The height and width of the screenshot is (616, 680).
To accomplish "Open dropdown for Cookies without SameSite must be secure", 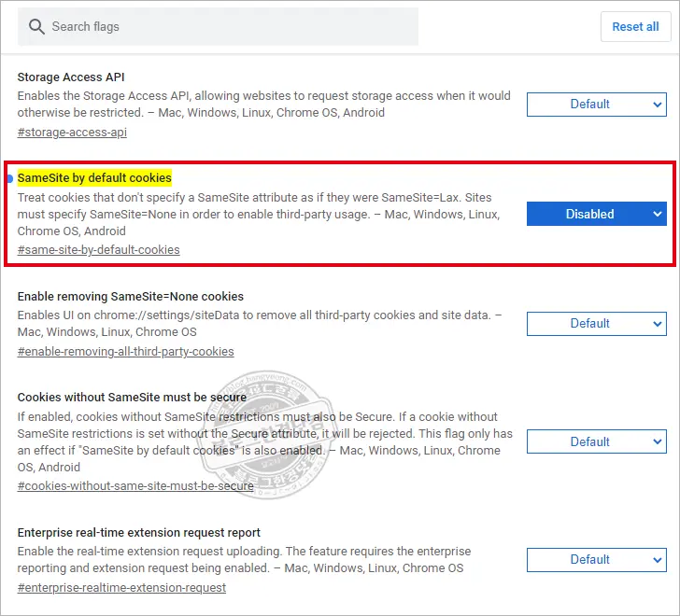I will 596,441.
